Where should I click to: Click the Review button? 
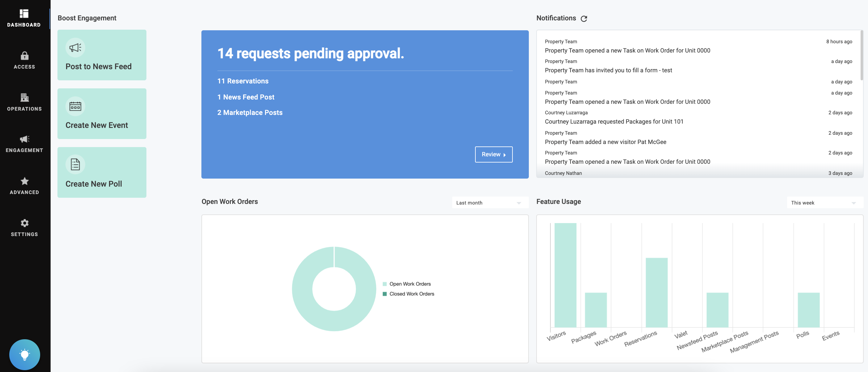[x=493, y=154]
